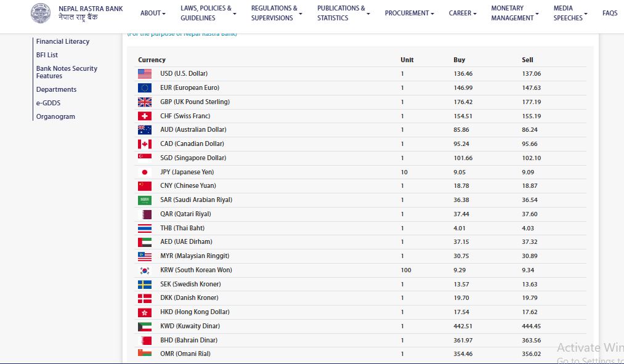Image resolution: width=624 pixels, height=364 pixels.
Task: Open the Career menu in navigation
Action: [462, 13]
